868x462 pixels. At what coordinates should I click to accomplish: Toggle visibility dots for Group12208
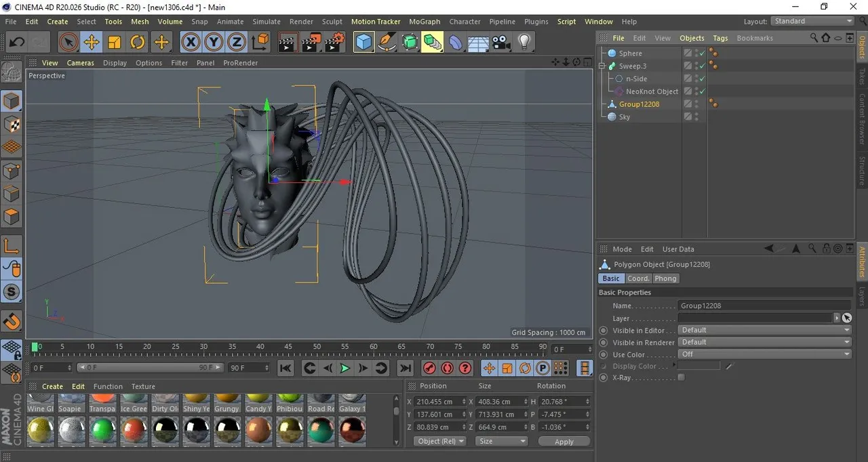(696, 104)
